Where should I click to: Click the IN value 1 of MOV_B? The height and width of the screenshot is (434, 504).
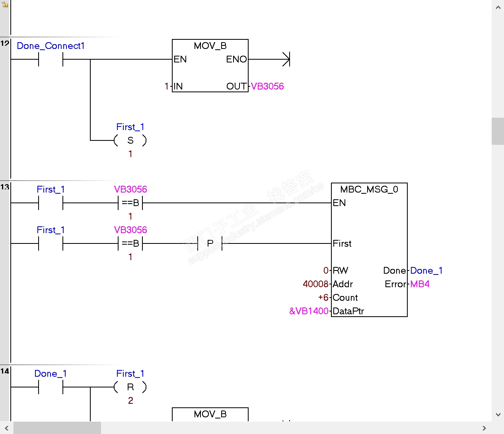[167, 86]
